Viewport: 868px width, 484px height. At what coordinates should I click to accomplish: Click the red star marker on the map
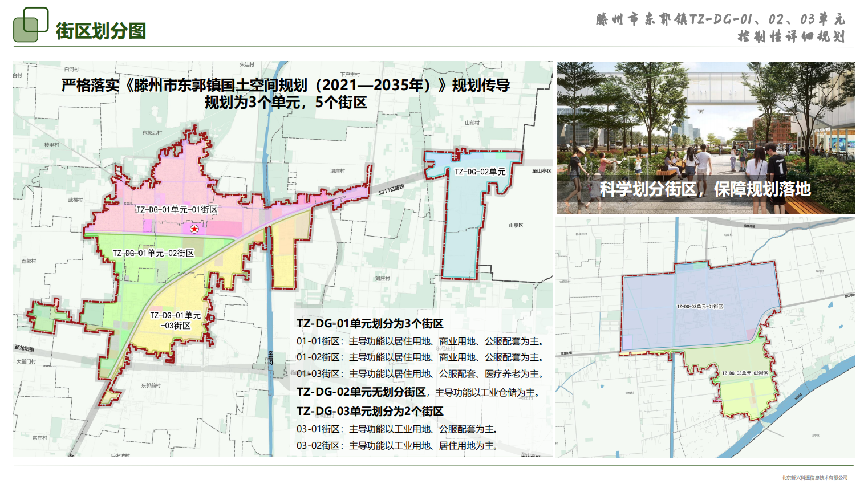194,229
